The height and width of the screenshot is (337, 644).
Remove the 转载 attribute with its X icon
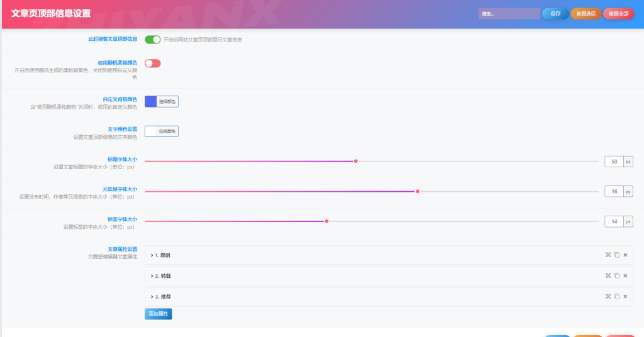[625, 275]
